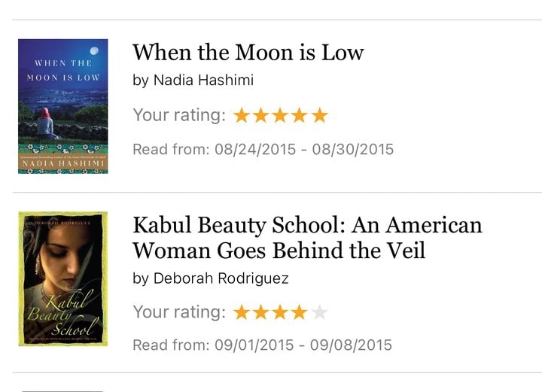Set first star for Kabul Beauty School
The height and width of the screenshot is (392, 542).
(x=242, y=312)
